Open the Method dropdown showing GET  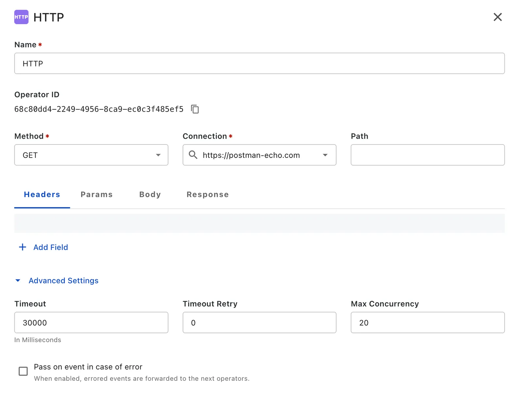coord(91,155)
